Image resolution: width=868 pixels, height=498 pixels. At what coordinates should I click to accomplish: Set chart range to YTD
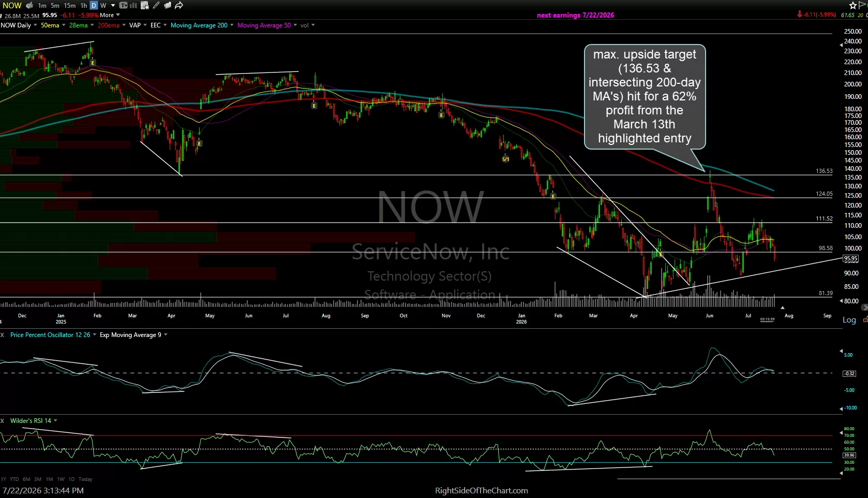coord(14,479)
